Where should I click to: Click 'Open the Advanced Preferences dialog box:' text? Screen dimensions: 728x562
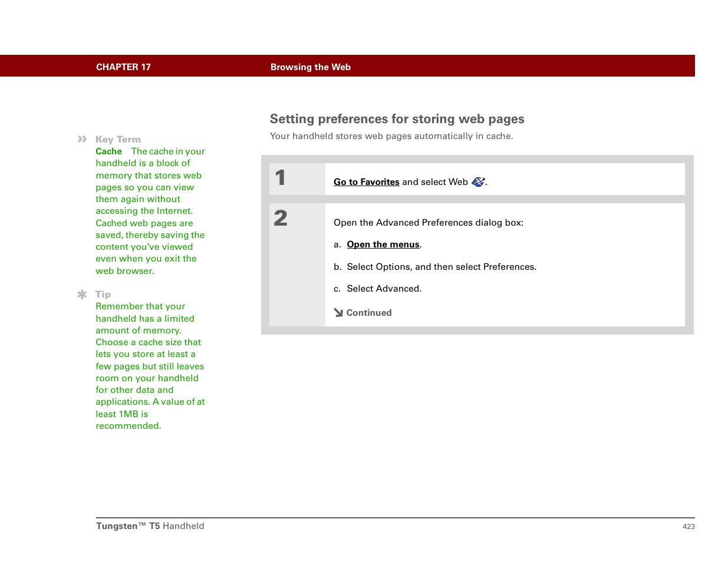click(x=429, y=223)
